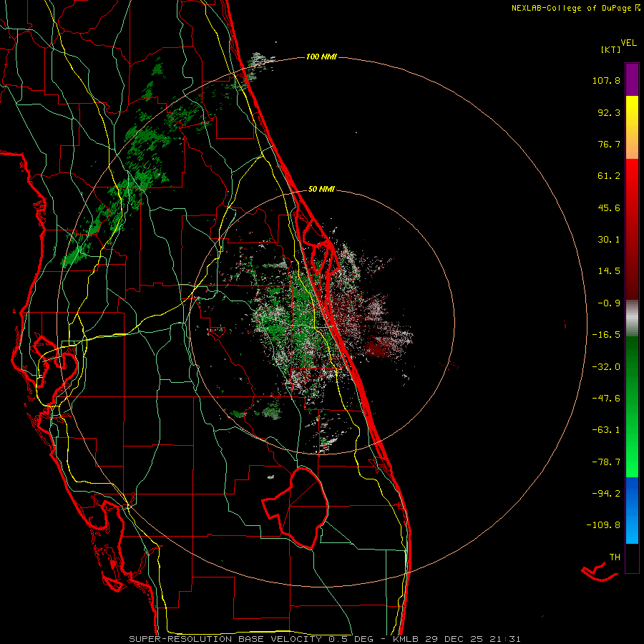644x644 pixels.
Task: Click the 100 NMI range ring label
Action: [x=321, y=57]
